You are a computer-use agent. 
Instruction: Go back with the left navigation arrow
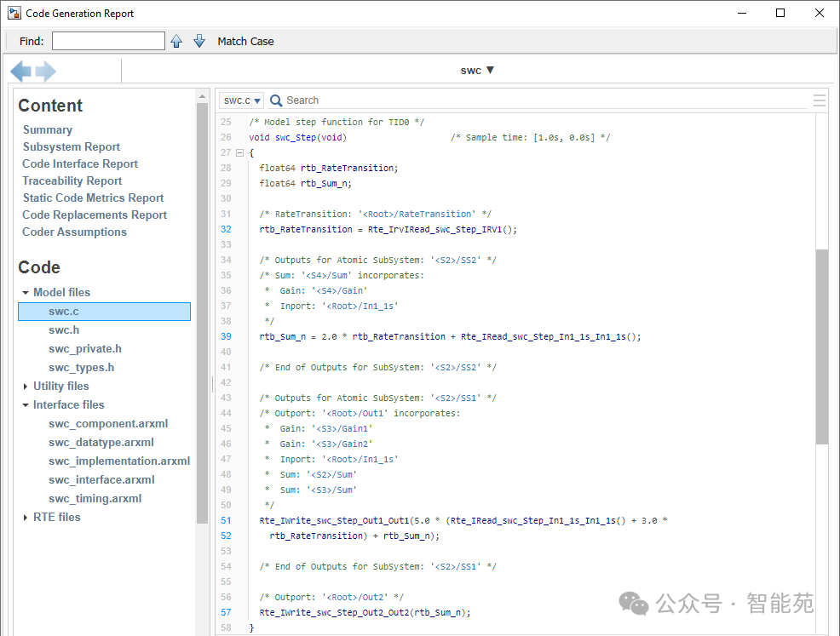pyautogui.click(x=21, y=71)
